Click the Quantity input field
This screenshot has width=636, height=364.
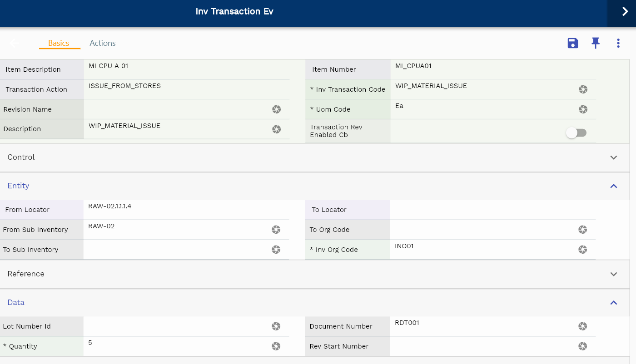click(x=177, y=346)
